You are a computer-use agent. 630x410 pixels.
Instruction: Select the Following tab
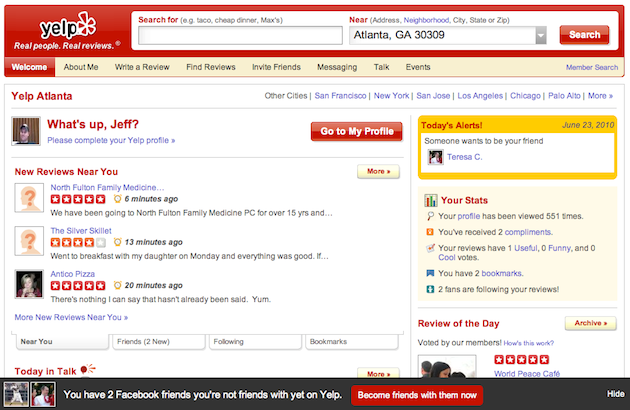tap(255, 342)
